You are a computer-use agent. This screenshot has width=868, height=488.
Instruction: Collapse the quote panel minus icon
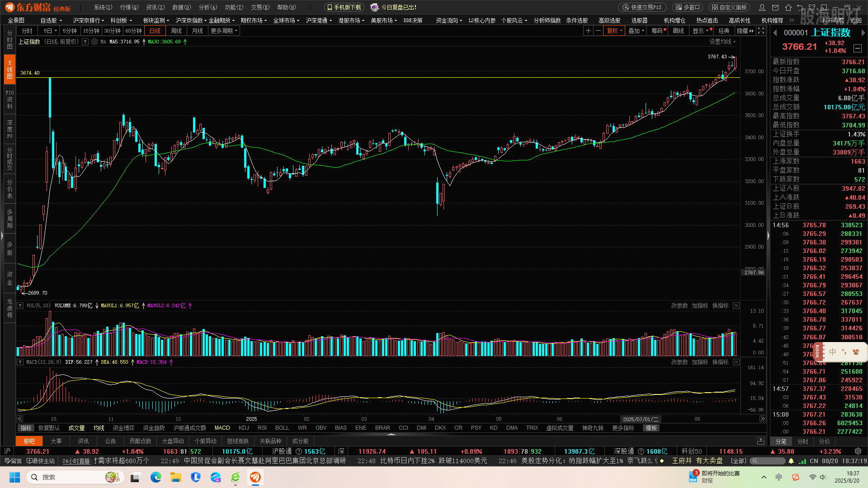coord(858,48)
